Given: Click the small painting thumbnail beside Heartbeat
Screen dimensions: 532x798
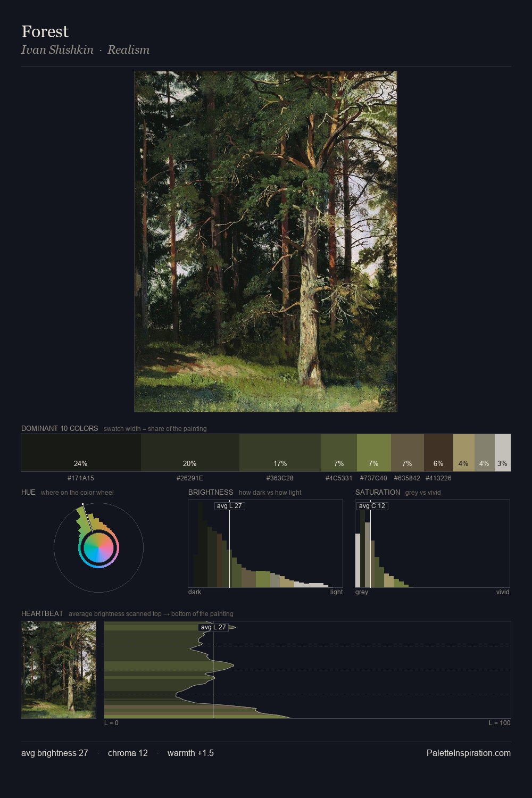Looking at the screenshot, I should [59, 670].
